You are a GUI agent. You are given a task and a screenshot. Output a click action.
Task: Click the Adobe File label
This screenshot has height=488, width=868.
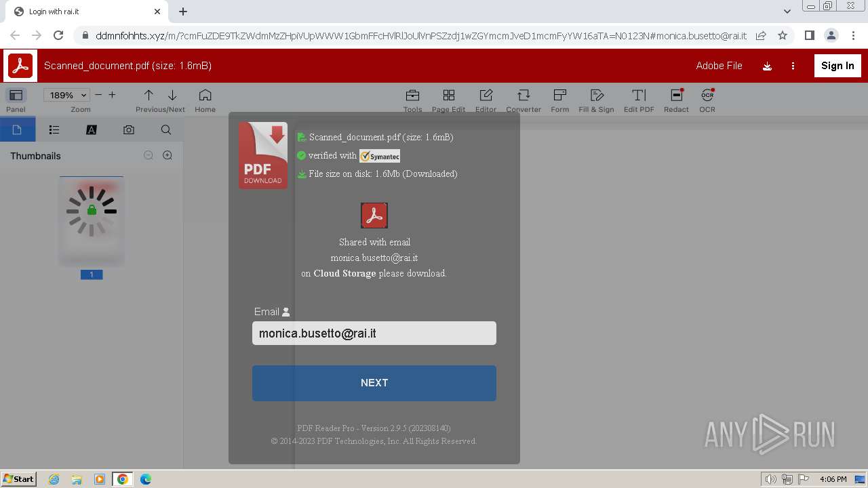pos(719,66)
